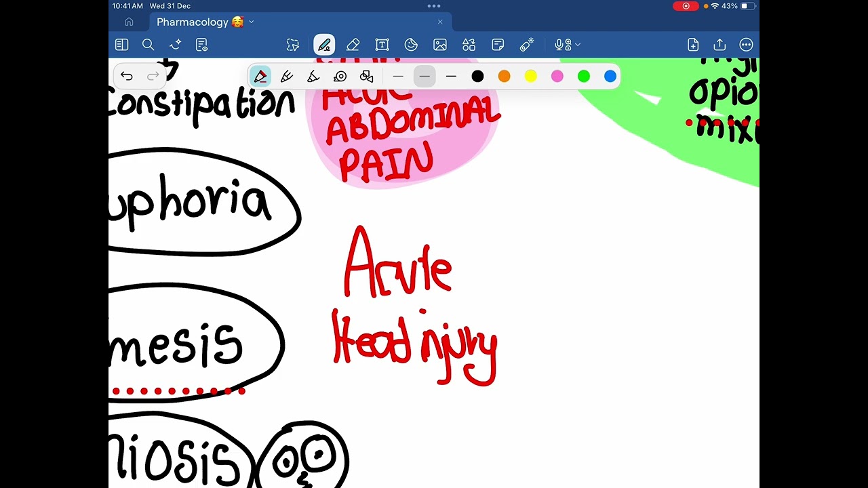Open the Pharmacology title dropdown

click(x=252, y=22)
